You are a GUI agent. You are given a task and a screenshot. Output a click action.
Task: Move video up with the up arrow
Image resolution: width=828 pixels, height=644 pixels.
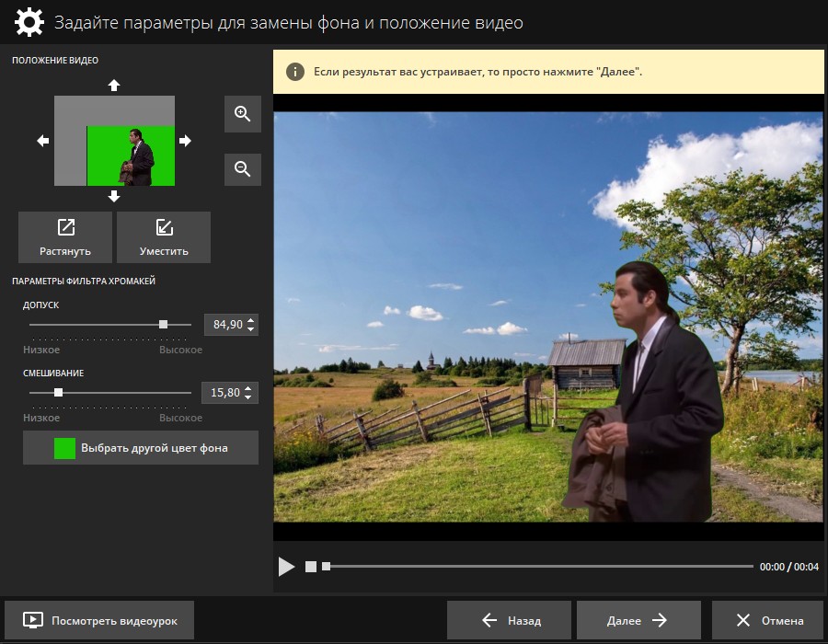[114, 86]
